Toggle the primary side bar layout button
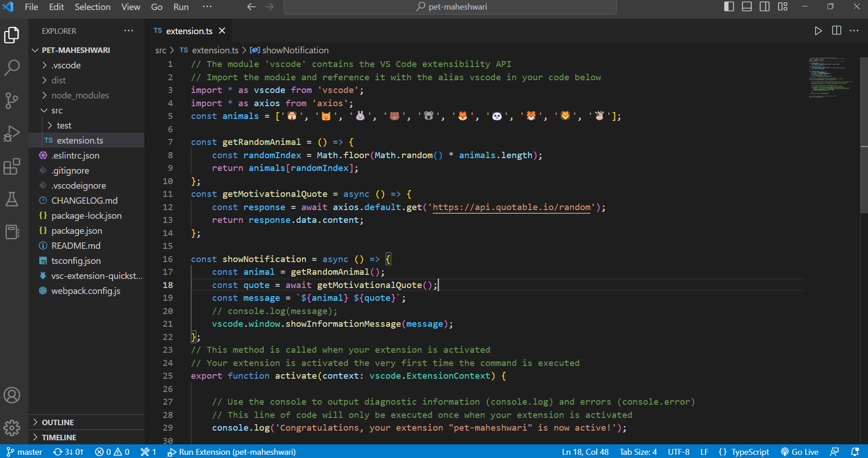 click(729, 6)
